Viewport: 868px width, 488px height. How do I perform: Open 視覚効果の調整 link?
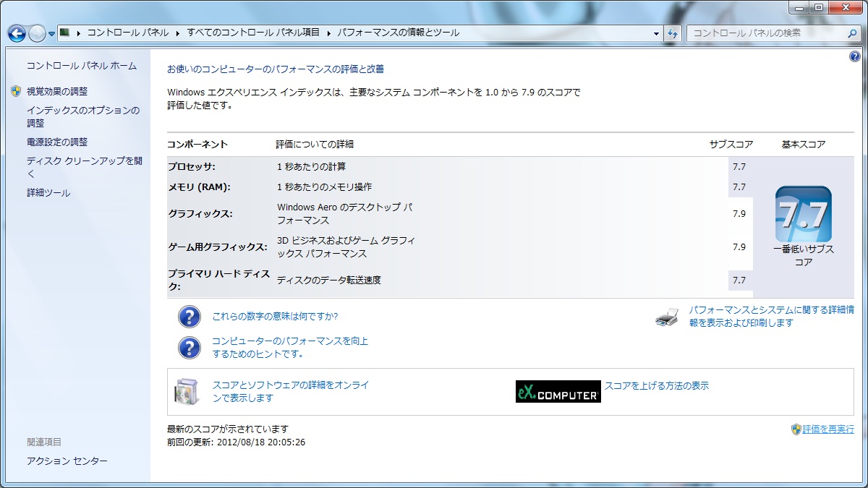(56, 92)
